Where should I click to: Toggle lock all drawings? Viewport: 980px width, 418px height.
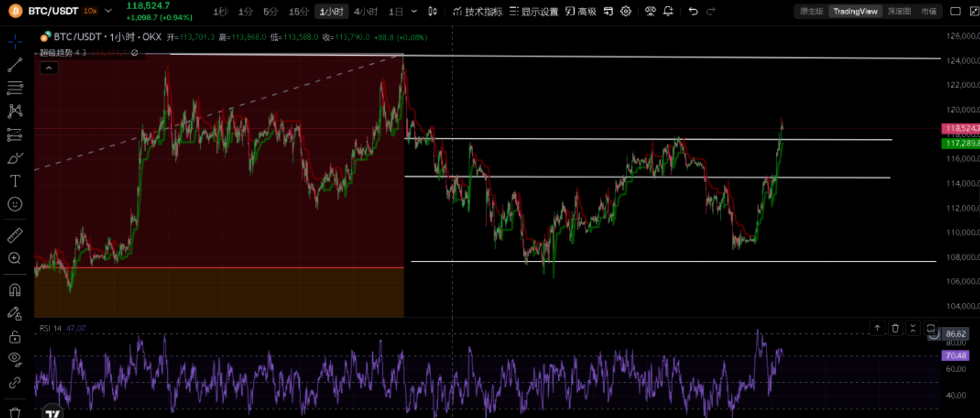[x=15, y=337]
